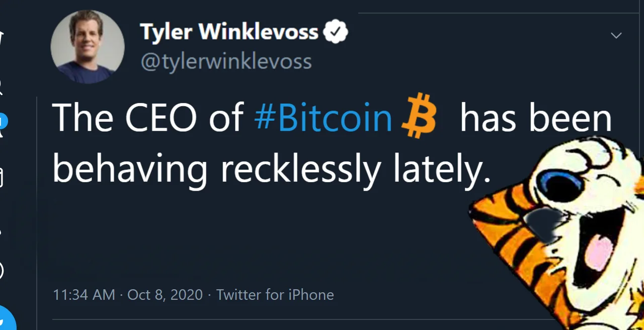Open the @tylerwinklevoss handle link
Screen dimensions: 644x330
point(226,62)
